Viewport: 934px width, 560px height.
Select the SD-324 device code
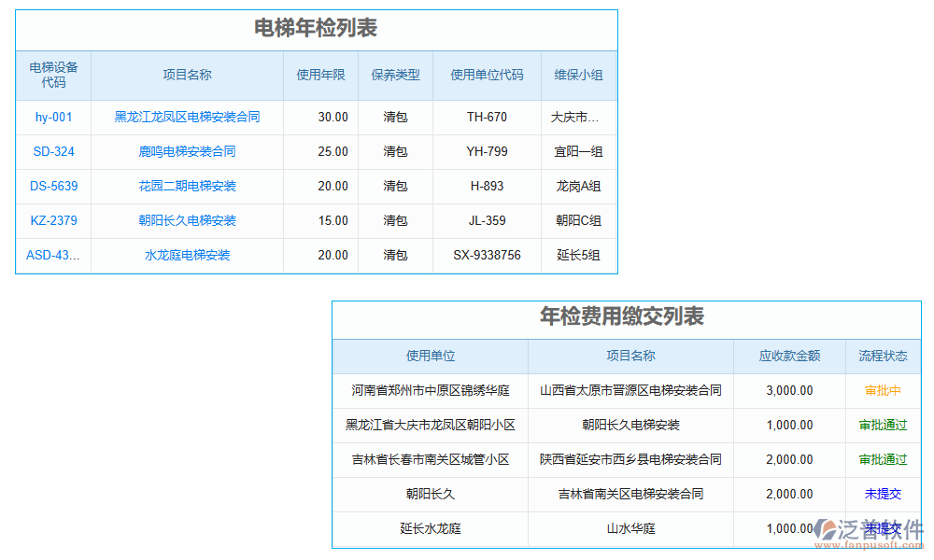52,151
